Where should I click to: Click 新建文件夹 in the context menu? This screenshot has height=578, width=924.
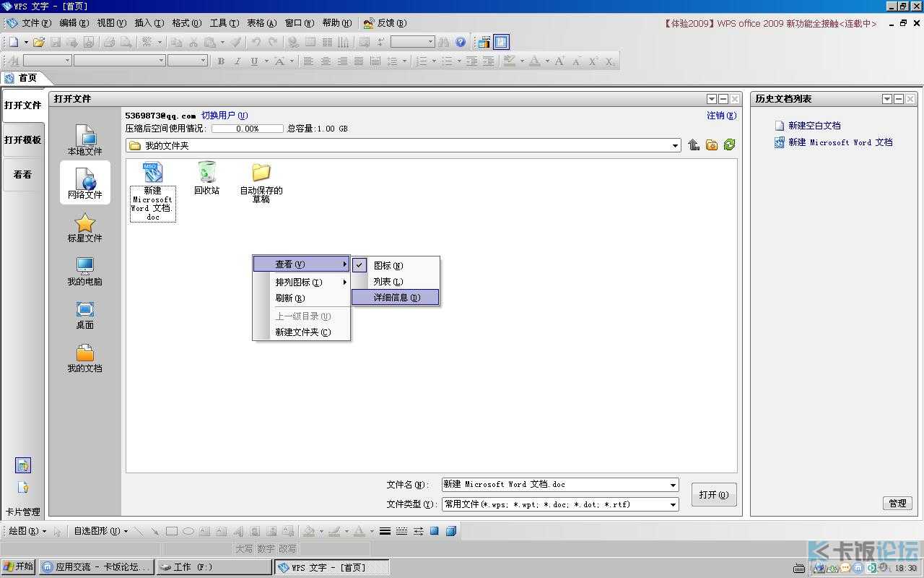(x=301, y=332)
